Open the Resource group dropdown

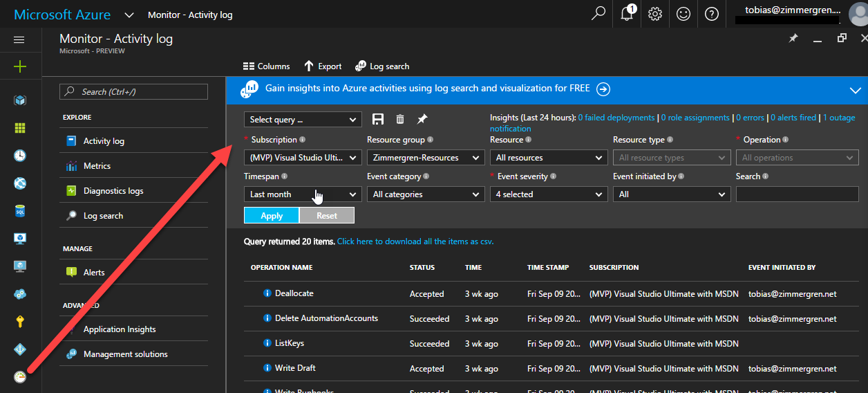click(426, 158)
